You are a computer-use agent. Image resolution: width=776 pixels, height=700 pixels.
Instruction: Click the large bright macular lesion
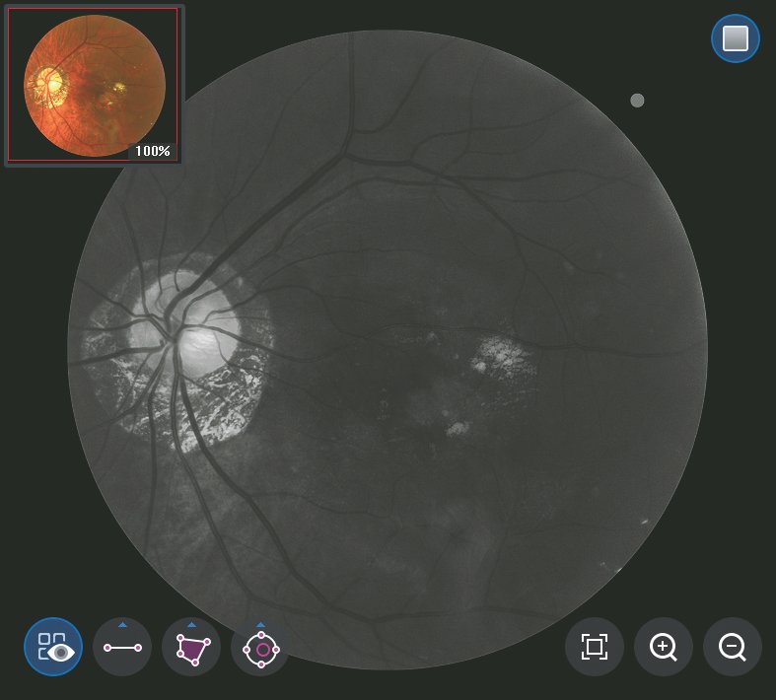(506, 358)
